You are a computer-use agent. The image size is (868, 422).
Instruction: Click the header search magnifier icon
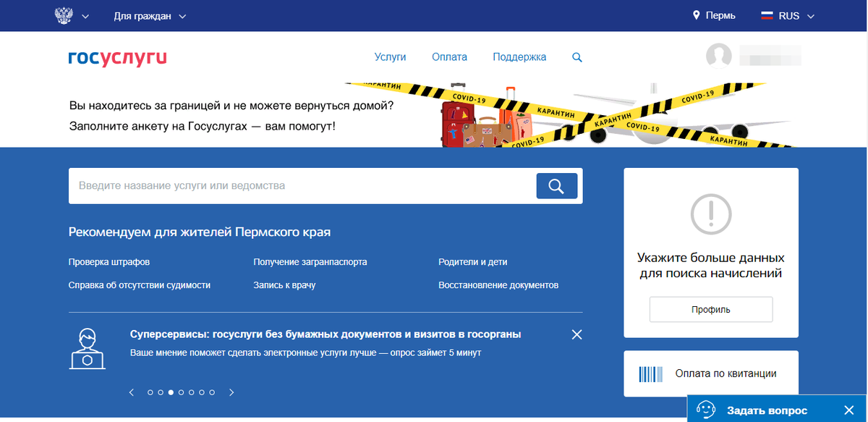(x=576, y=57)
